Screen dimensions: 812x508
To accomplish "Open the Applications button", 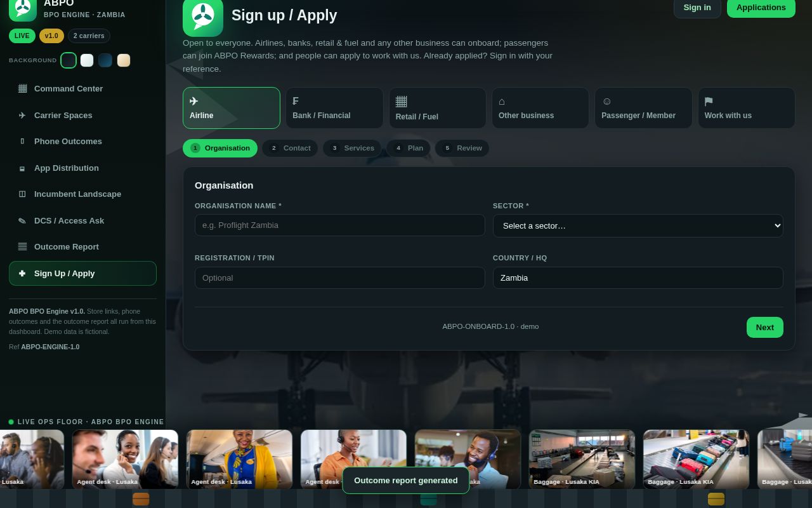I will click(x=761, y=8).
